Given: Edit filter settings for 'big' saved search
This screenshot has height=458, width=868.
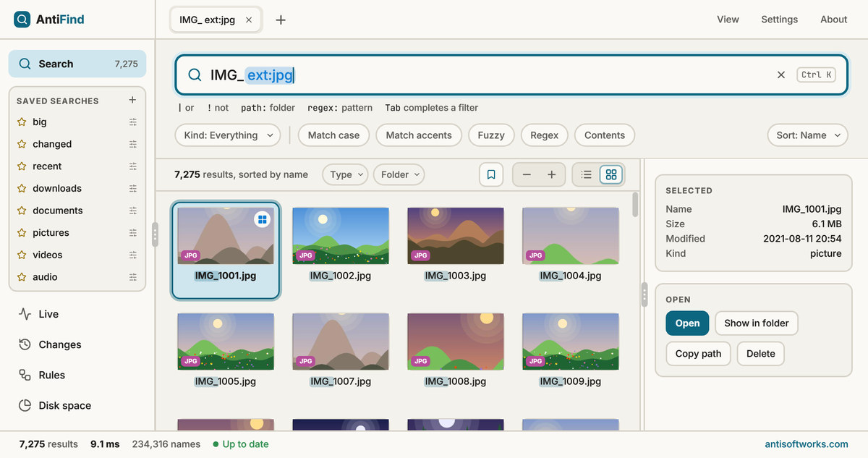Looking at the screenshot, I should (133, 122).
